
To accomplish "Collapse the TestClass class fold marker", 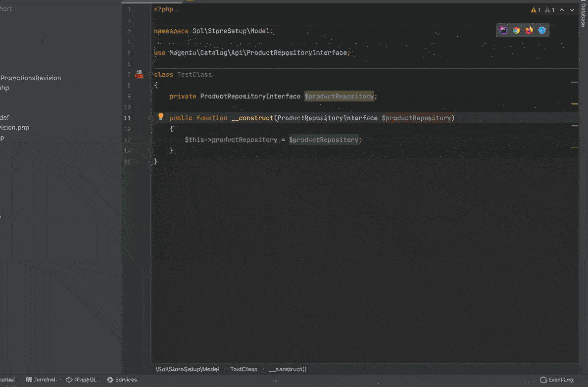I will tap(151, 75).
